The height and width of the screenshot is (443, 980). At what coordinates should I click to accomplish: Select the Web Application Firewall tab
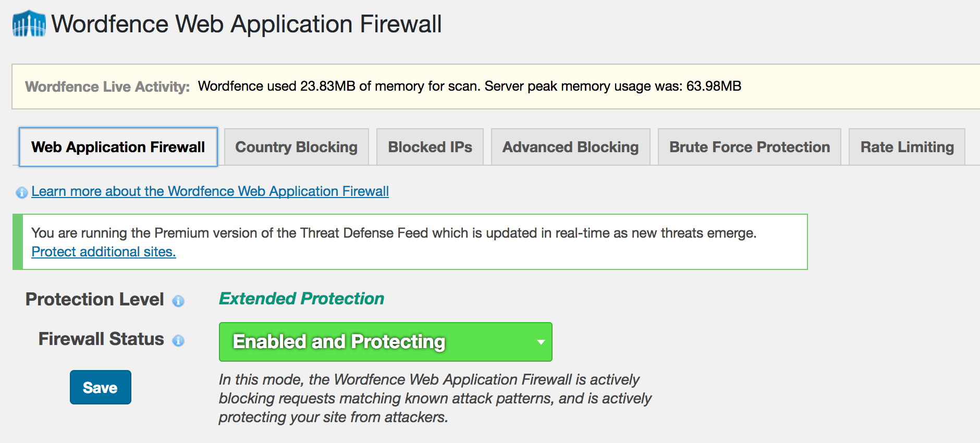pyautogui.click(x=118, y=147)
